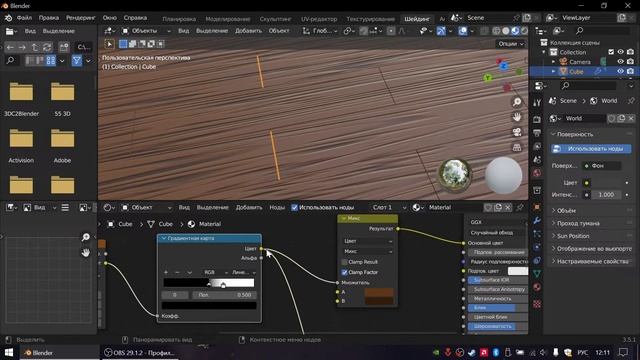Disable Cube render camera icon

point(630,71)
